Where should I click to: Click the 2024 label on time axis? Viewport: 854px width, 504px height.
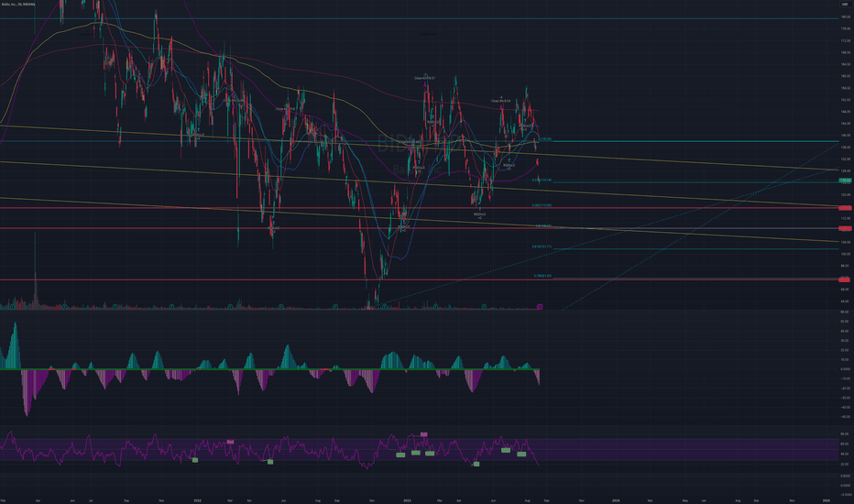[x=616, y=500]
